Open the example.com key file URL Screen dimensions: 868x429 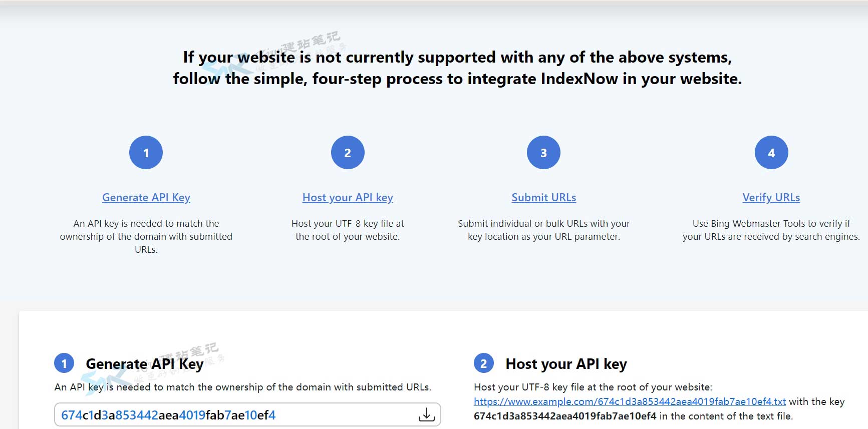(630, 401)
